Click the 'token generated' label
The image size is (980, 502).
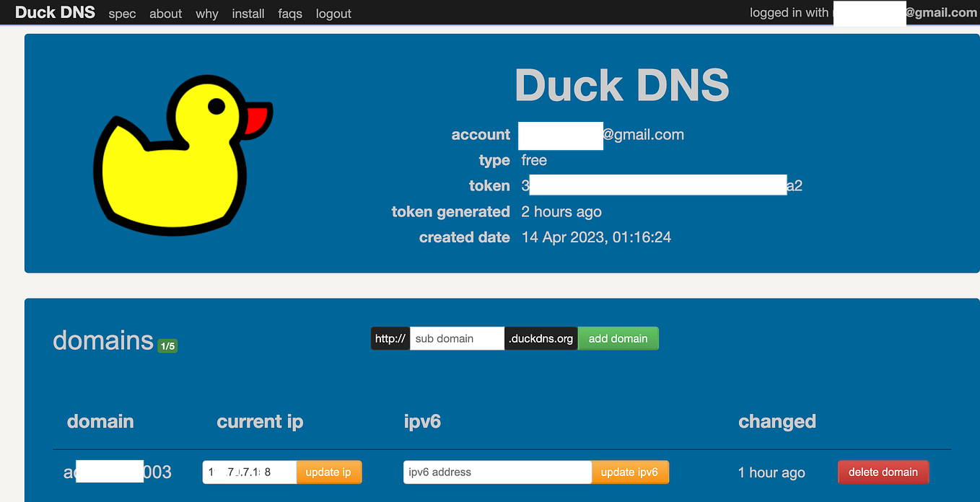[450, 212]
